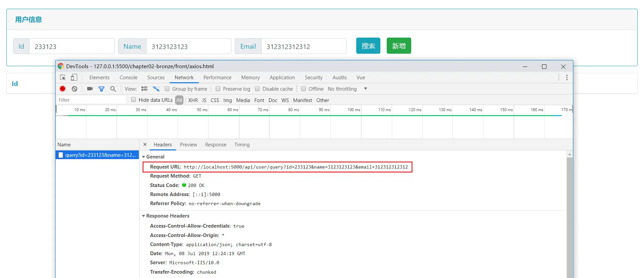Screen dimensions: 644x278
Task: Open the Security tab
Action: tap(314, 78)
